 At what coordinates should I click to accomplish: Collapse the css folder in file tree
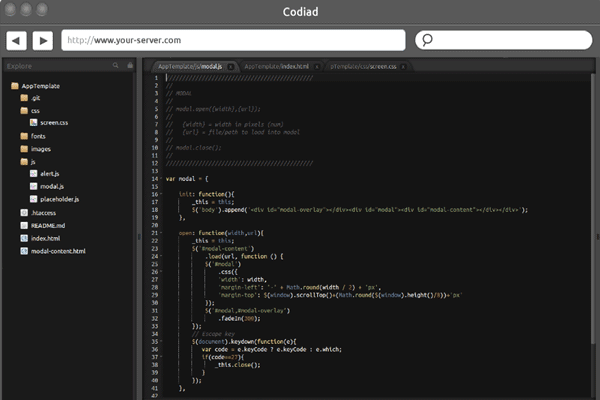tap(34, 110)
